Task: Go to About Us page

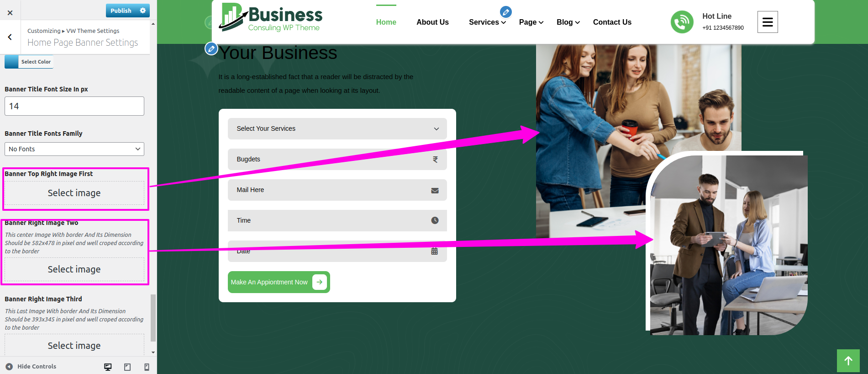Action: (432, 22)
